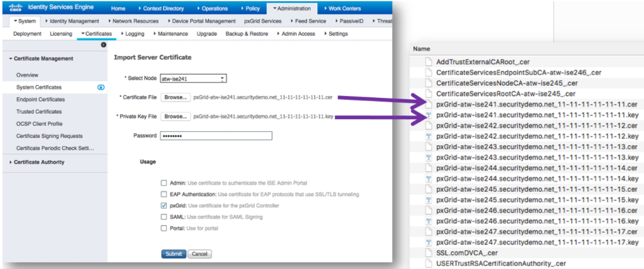The height and width of the screenshot is (269, 644).
Task: Open the Backup & Restore tab
Action: pos(247,34)
